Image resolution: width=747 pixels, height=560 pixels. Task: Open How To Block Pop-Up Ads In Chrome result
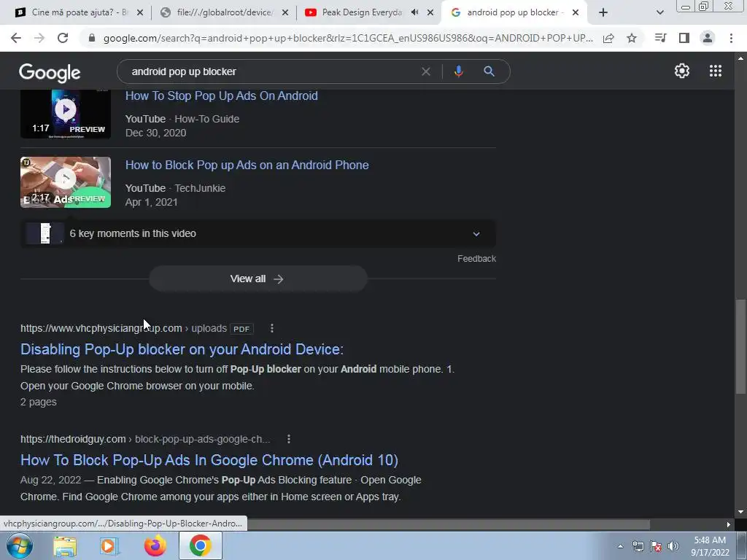click(x=209, y=460)
